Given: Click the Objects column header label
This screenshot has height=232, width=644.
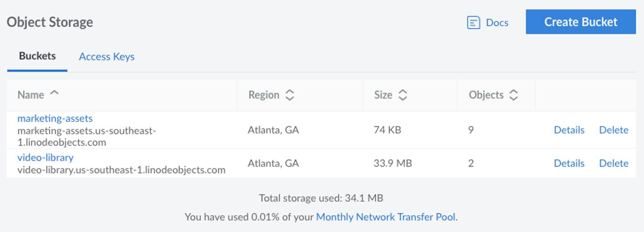Looking at the screenshot, I should (x=486, y=95).
